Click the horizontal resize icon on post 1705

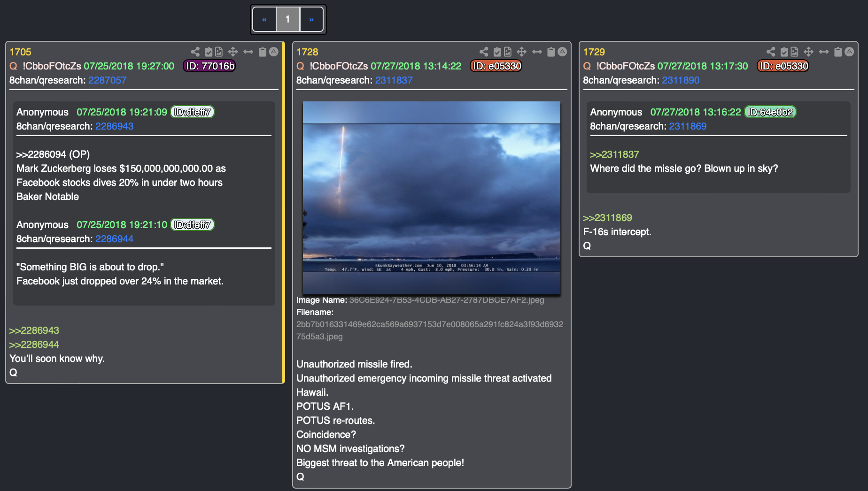(x=248, y=52)
